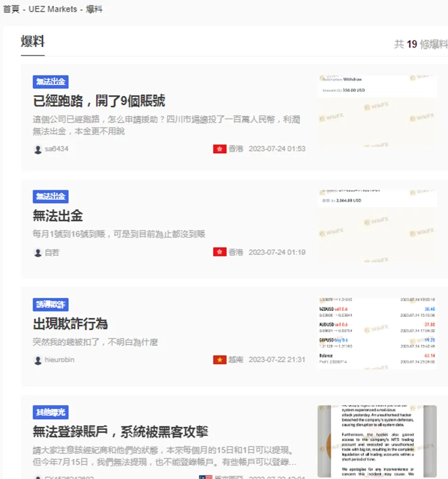This screenshot has height=479, width=448.
Task: Click user avatar icon beside hieurobin
Action: [38, 360]
